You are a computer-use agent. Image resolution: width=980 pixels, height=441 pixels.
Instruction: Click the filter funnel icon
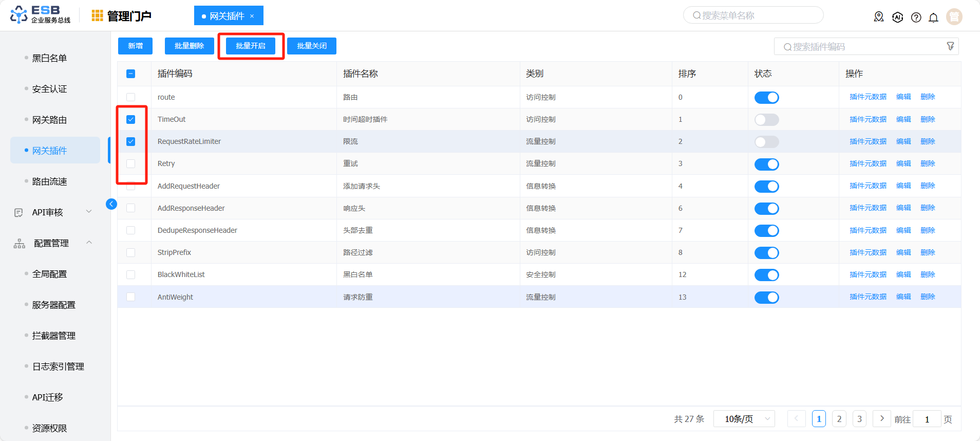point(950,46)
